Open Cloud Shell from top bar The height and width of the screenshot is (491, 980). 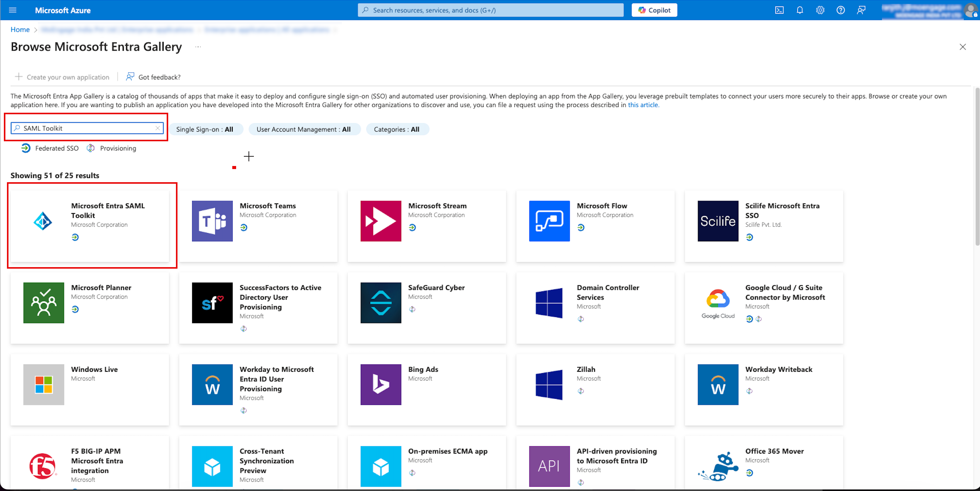coord(779,10)
